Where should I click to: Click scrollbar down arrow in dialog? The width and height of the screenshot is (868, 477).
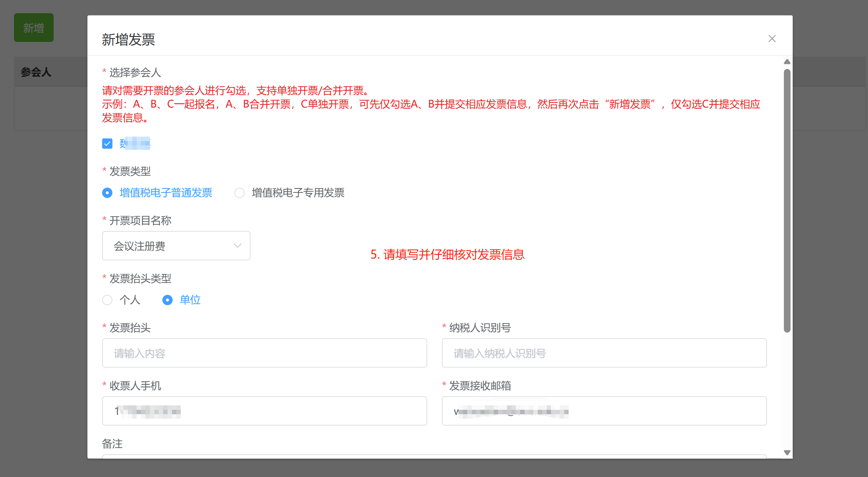pos(787,452)
